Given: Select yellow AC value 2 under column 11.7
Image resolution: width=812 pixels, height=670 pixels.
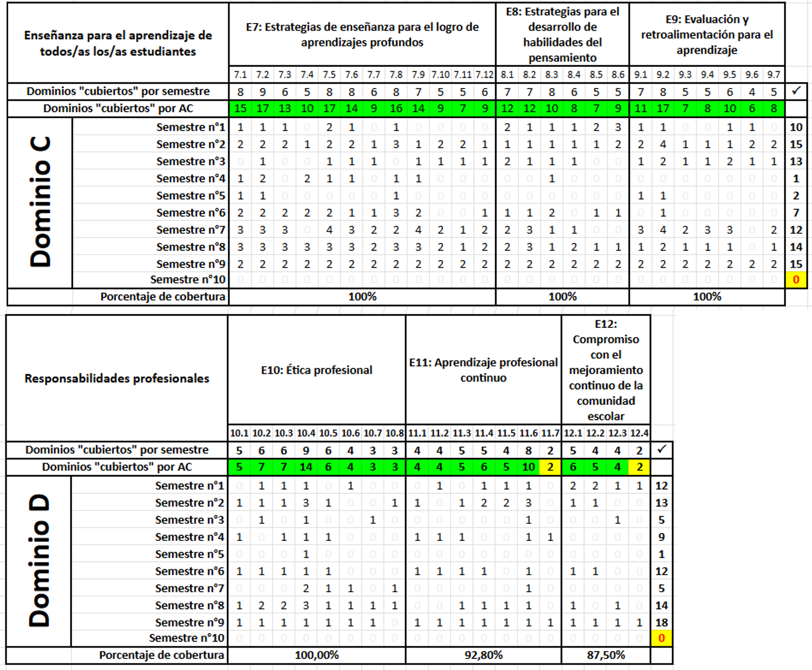Looking at the screenshot, I should tap(550, 467).
